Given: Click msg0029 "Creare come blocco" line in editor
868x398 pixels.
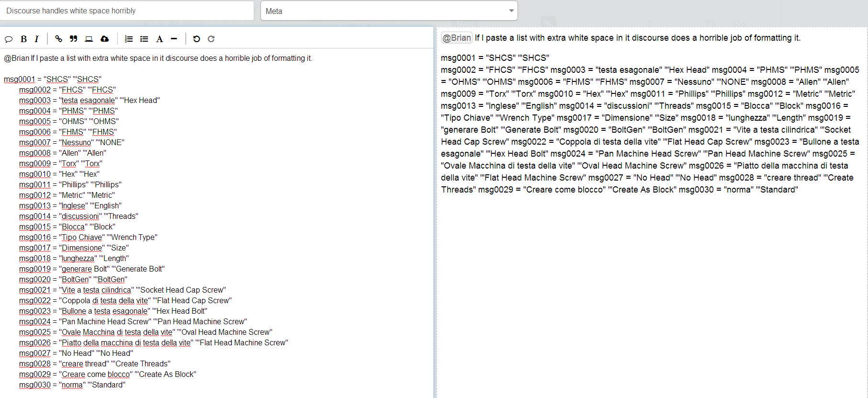Looking at the screenshot, I should pos(108,375).
